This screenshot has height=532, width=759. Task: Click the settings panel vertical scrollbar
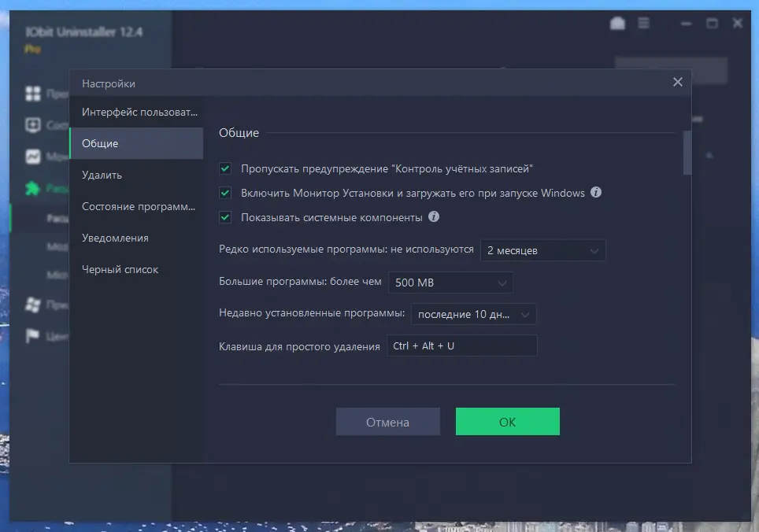click(x=687, y=153)
